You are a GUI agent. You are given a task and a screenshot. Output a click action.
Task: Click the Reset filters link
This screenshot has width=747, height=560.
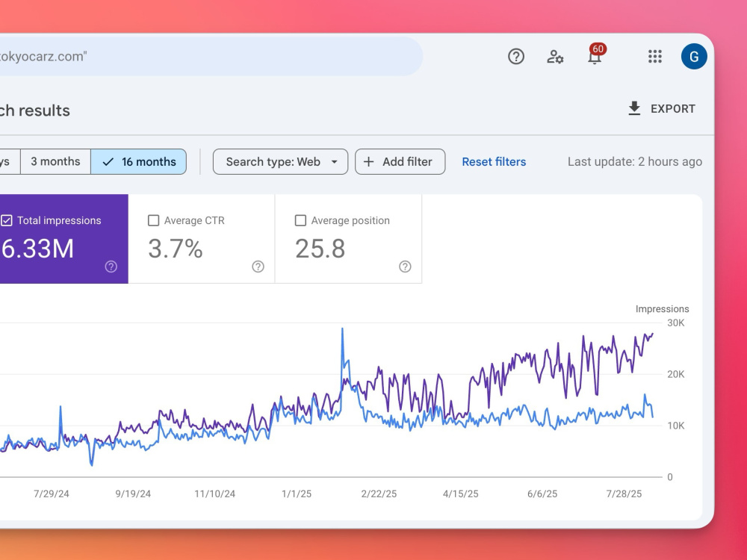(494, 162)
